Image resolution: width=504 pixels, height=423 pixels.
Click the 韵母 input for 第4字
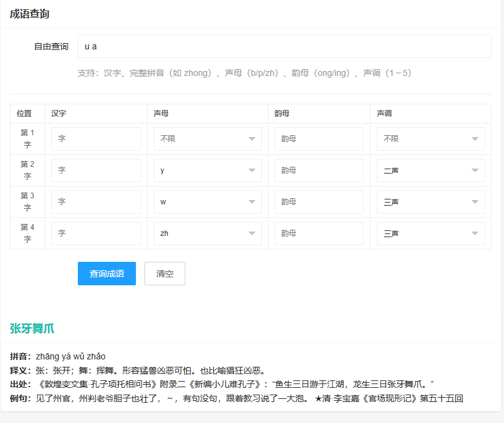point(319,233)
